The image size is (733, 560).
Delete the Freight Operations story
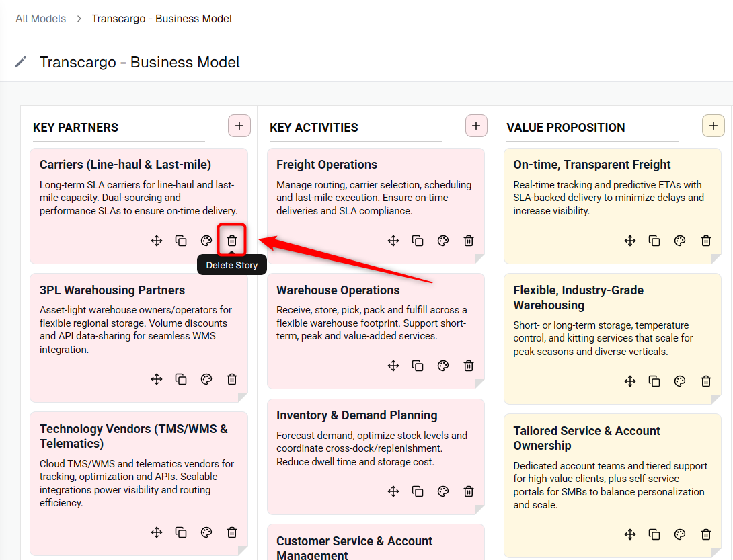(x=469, y=241)
